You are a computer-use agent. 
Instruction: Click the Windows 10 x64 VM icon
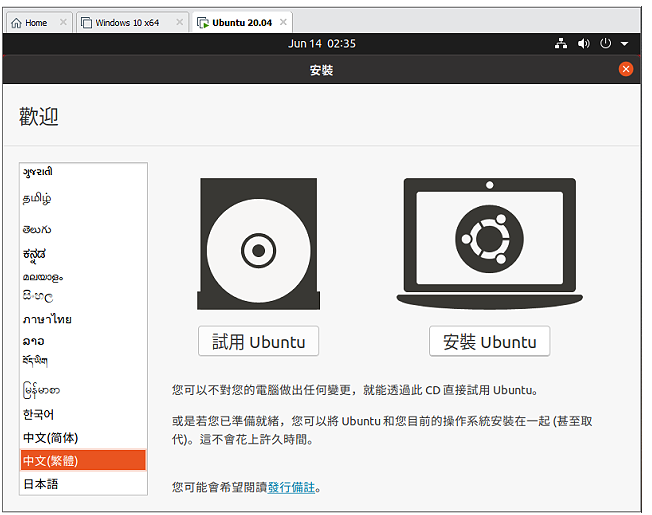coord(86,22)
